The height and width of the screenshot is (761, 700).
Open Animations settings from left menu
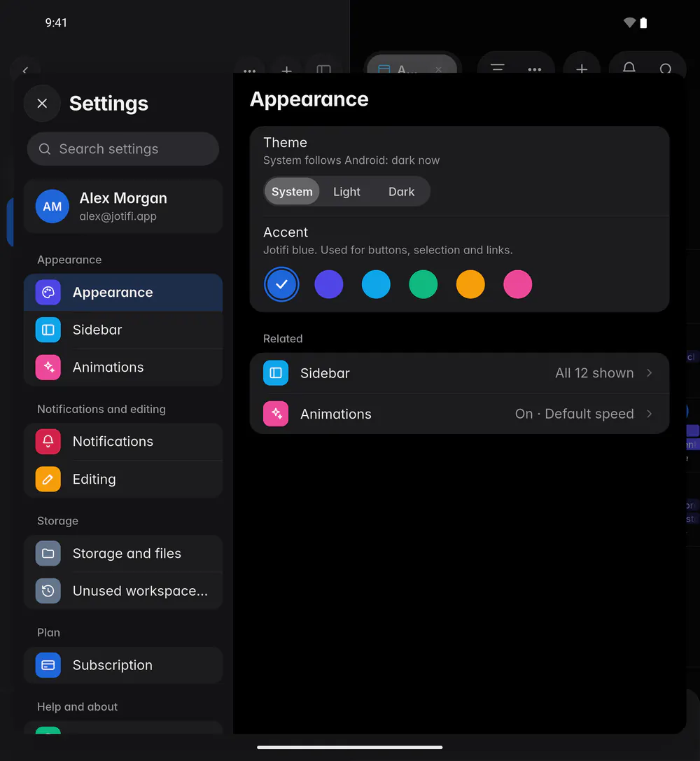tap(123, 367)
